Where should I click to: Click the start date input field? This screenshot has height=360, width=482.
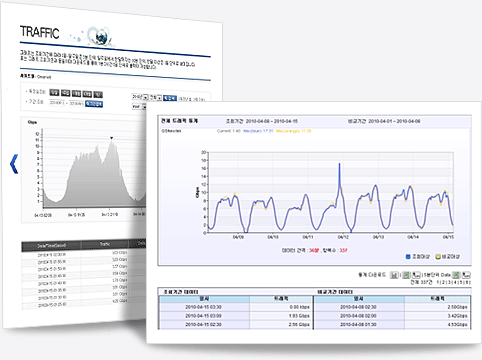(57, 103)
